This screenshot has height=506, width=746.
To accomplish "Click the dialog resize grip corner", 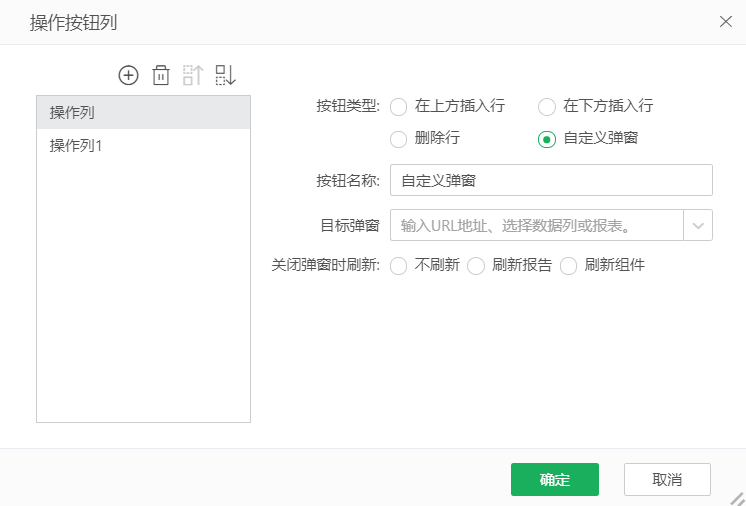I will point(737,498).
